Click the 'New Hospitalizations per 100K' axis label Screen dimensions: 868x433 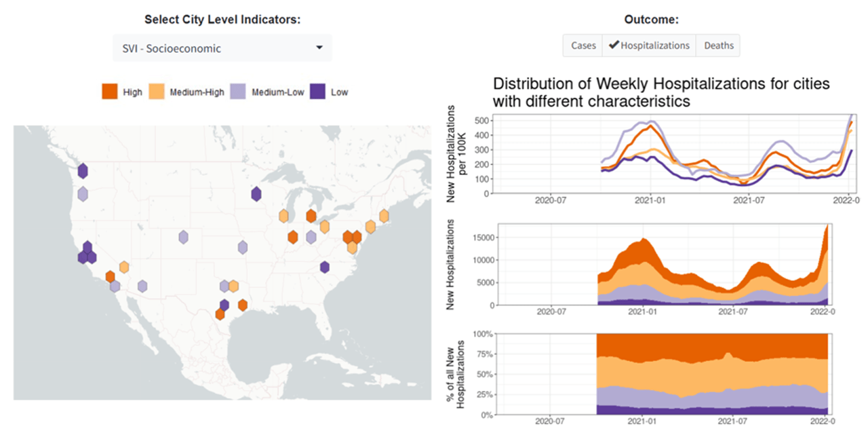pos(457,154)
